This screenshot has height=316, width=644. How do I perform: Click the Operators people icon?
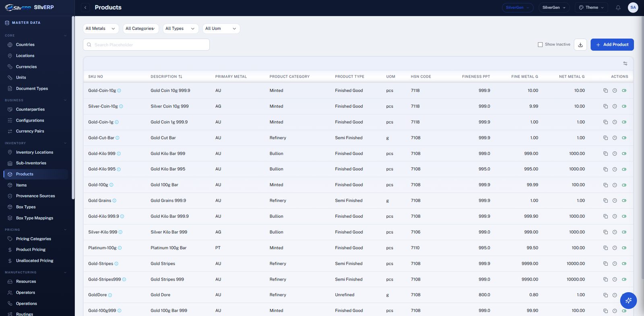point(10,293)
